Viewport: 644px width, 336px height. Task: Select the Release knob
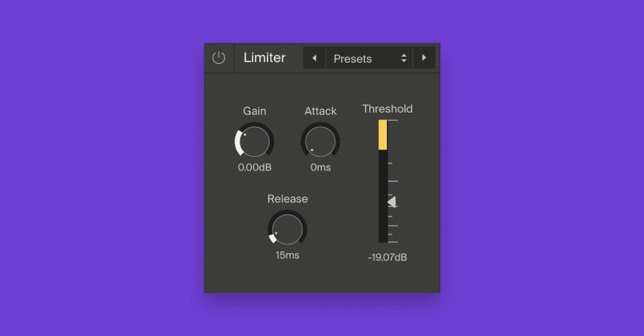click(288, 229)
